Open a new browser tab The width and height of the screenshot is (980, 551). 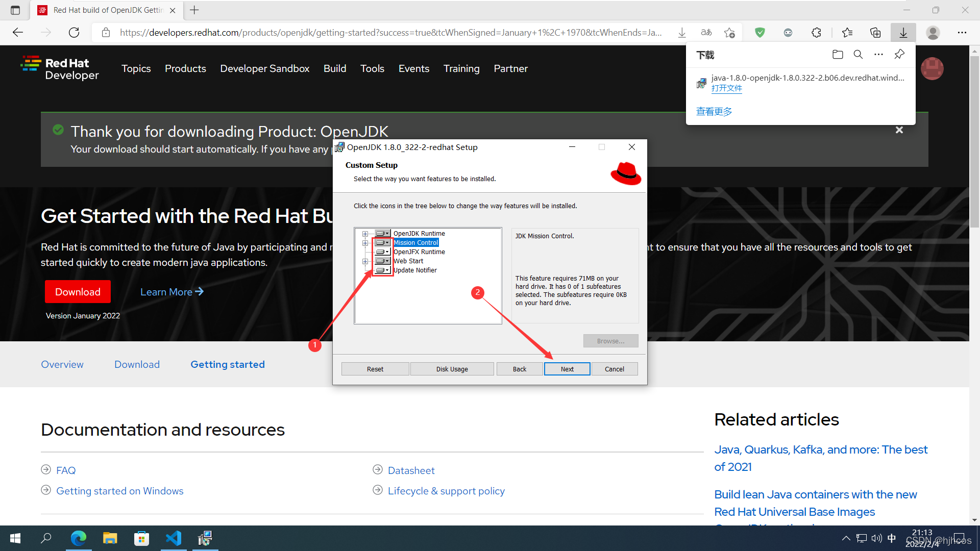click(x=194, y=10)
